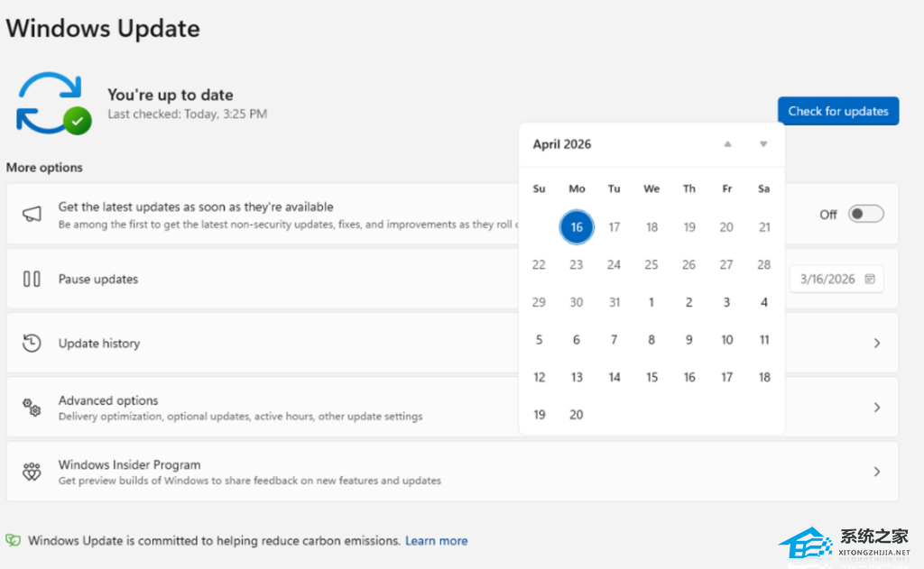Select date 4 in the calendar
Image resolution: width=924 pixels, height=569 pixels.
763,302
